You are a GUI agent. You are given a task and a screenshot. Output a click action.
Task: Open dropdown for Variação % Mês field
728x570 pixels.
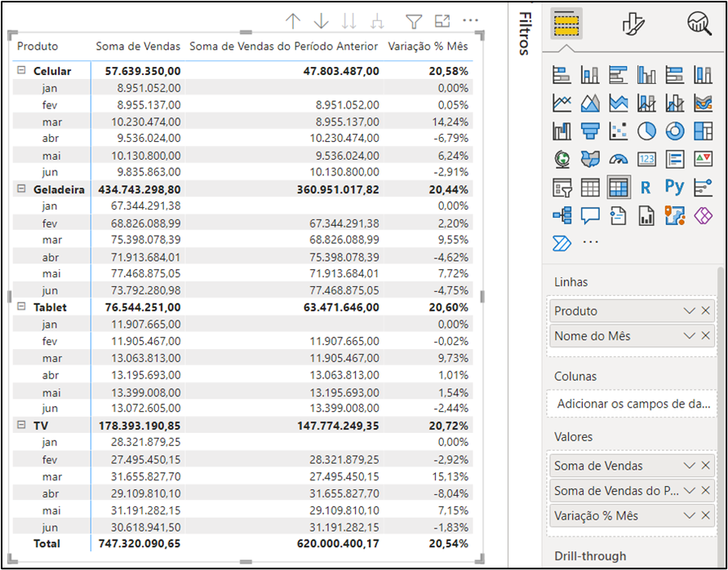690,515
